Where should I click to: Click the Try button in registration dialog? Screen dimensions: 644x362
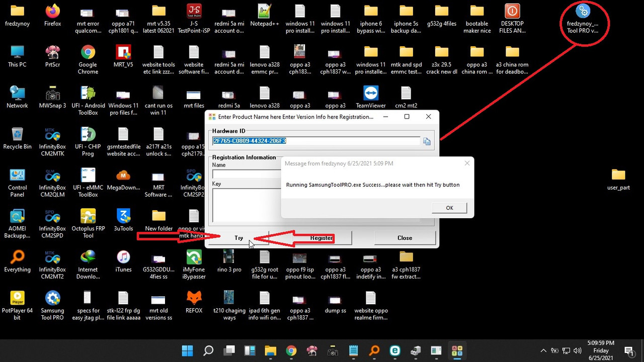coord(238,238)
